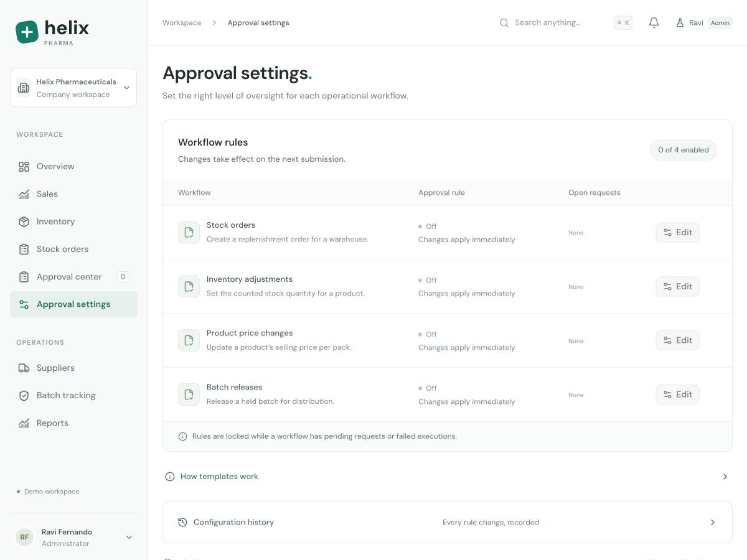
Task: Click the Approval settings sliders icon
Action: [24, 304]
